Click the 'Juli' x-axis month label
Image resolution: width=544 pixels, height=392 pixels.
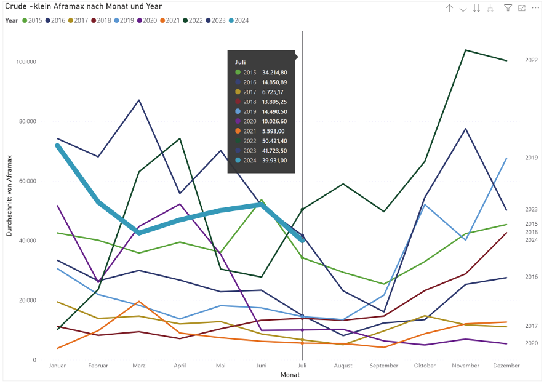pyautogui.click(x=302, y=366)
